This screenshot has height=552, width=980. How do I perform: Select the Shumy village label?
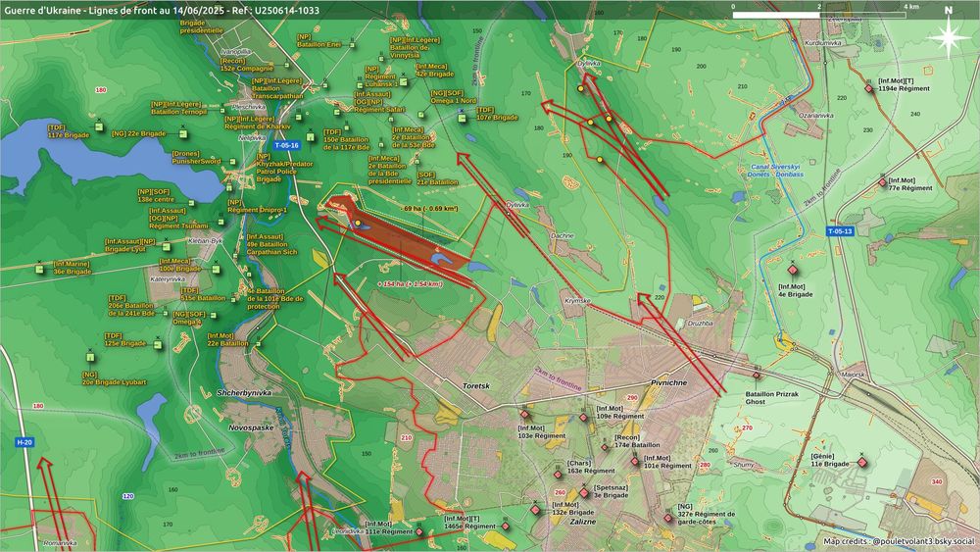click(x=744, y=465)
